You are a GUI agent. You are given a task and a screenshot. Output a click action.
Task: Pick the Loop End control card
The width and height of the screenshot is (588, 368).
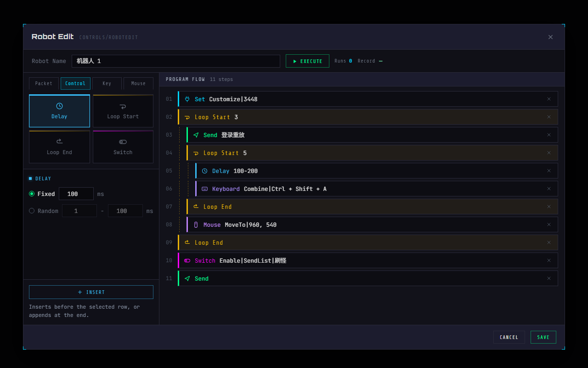tap(59, 147)
